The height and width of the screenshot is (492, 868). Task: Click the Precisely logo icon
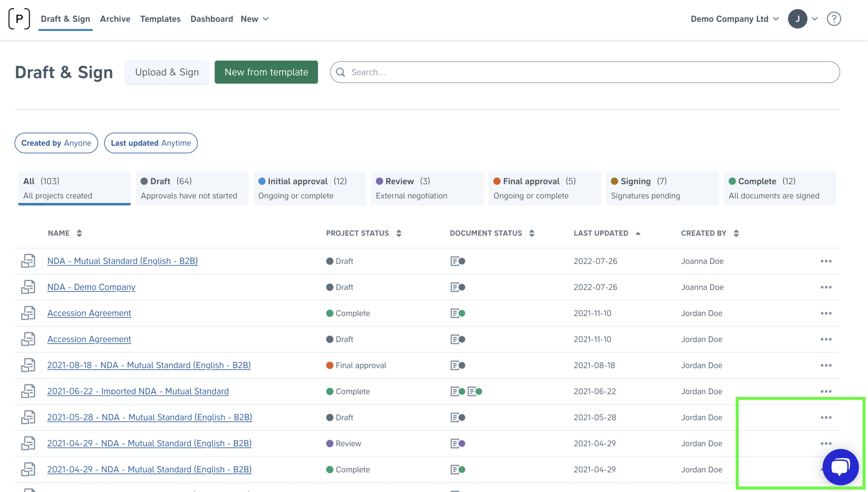tap(19, 19)
